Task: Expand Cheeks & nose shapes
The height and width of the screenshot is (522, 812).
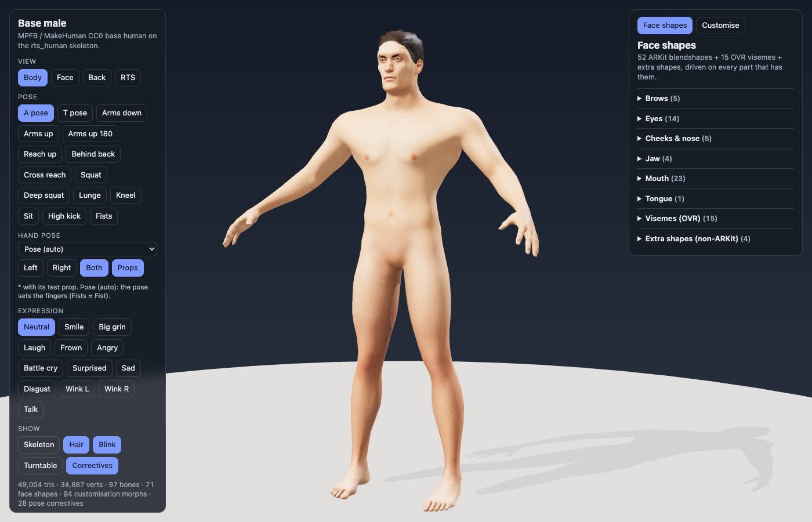Action: [715, 139]
